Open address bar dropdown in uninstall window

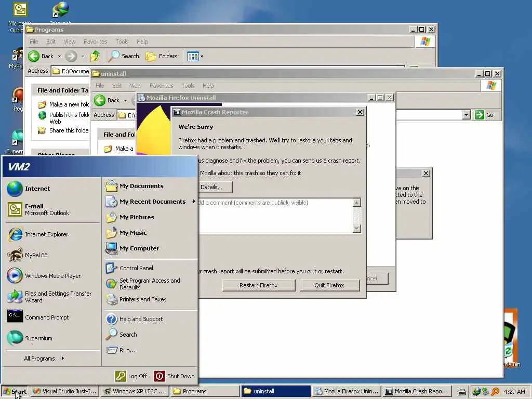(x=466, y=115)
